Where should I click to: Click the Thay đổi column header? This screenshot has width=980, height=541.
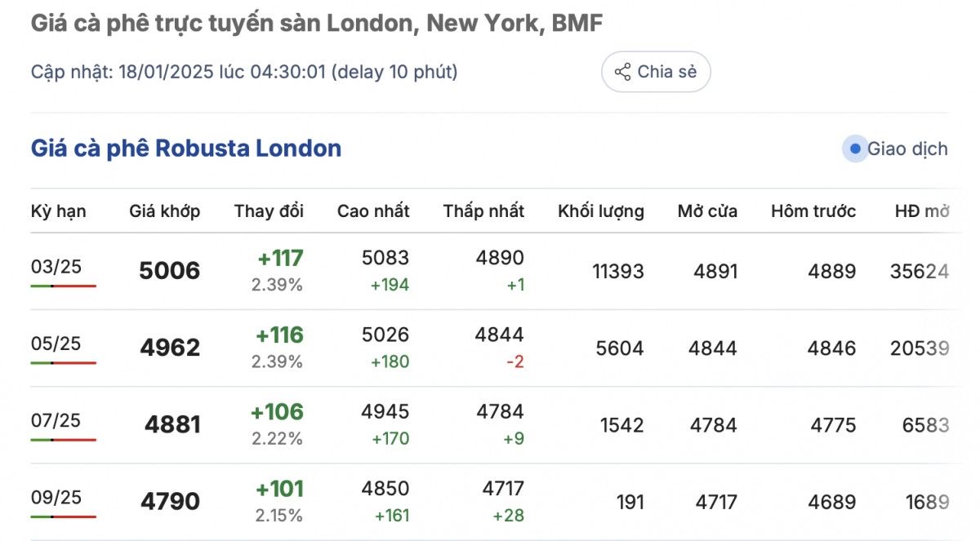point(269,211)
